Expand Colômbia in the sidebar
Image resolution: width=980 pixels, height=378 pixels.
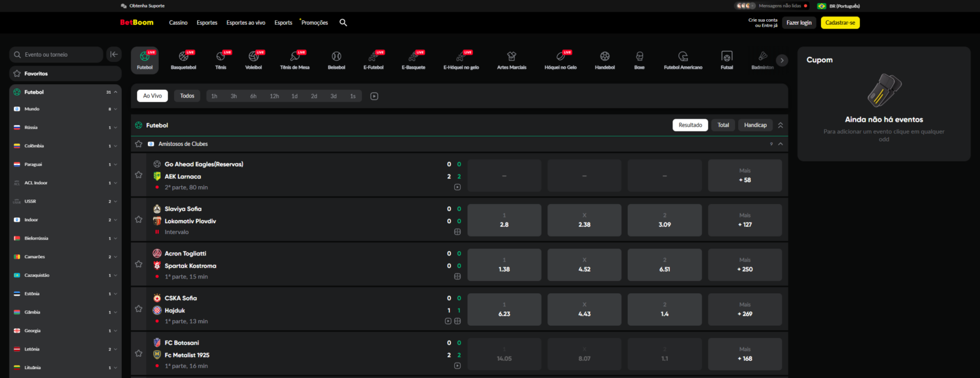tap(115, 146)
